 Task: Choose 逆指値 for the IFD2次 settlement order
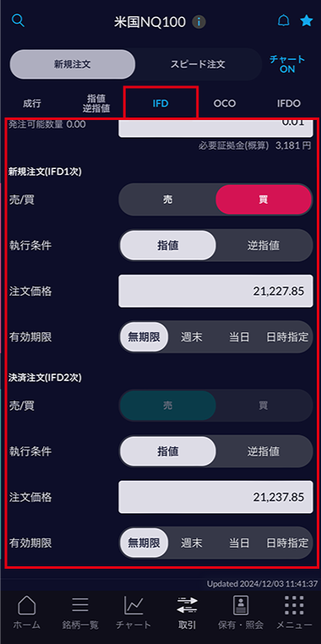coord(264,451)
